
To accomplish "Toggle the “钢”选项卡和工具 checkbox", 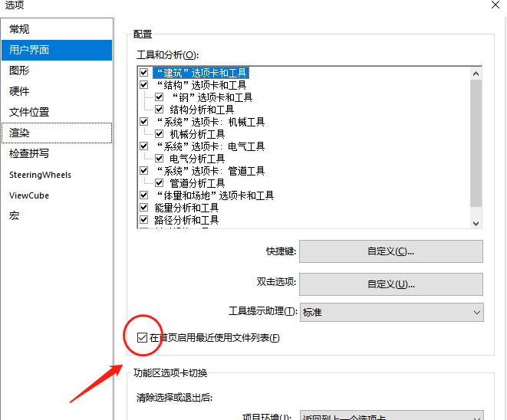I will pyautogui.click(x=159, y=97).
